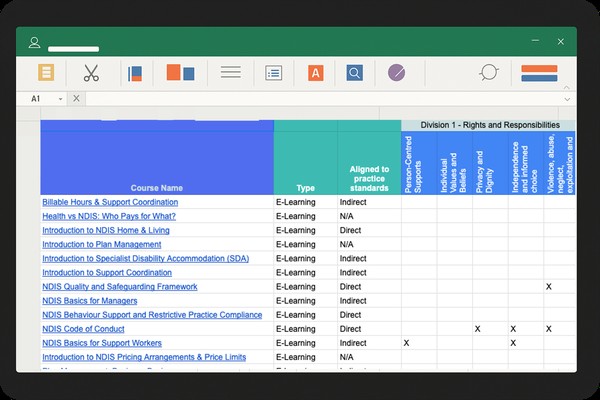This screenshot has height=400, width=600.
Task: Click the orange and blue stripes icon
Action: click(x=539, y=73)
